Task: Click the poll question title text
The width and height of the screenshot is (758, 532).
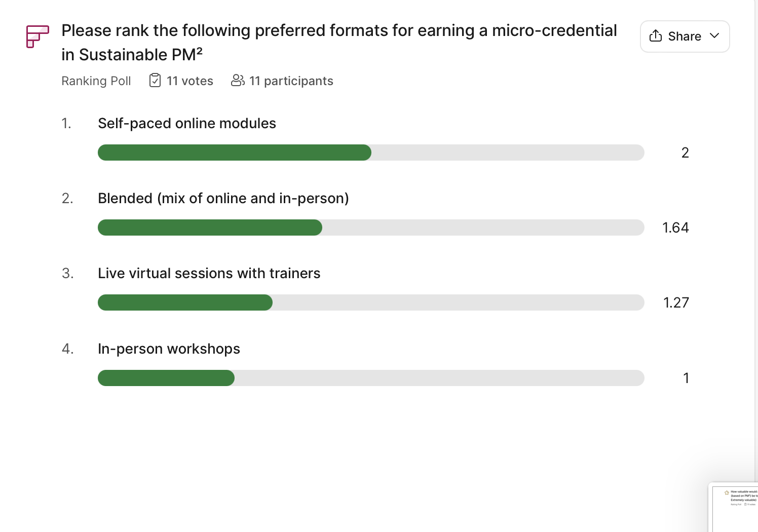Action: tap(339, 42)
